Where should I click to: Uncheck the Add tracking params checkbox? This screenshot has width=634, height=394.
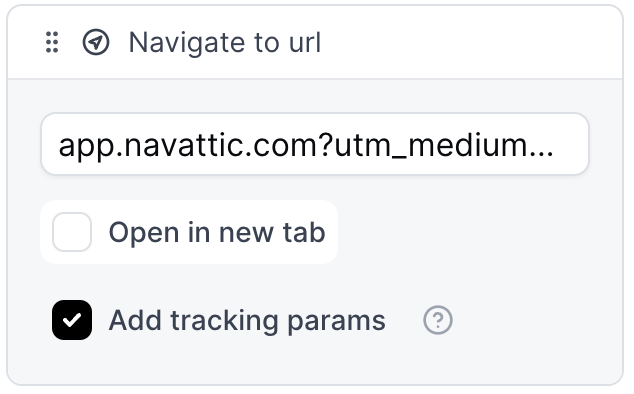pyautogui.click(x=72, y=320)
